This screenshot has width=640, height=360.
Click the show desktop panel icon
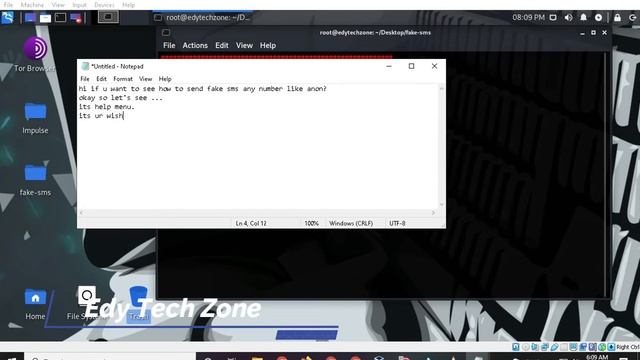click(30, 18)
